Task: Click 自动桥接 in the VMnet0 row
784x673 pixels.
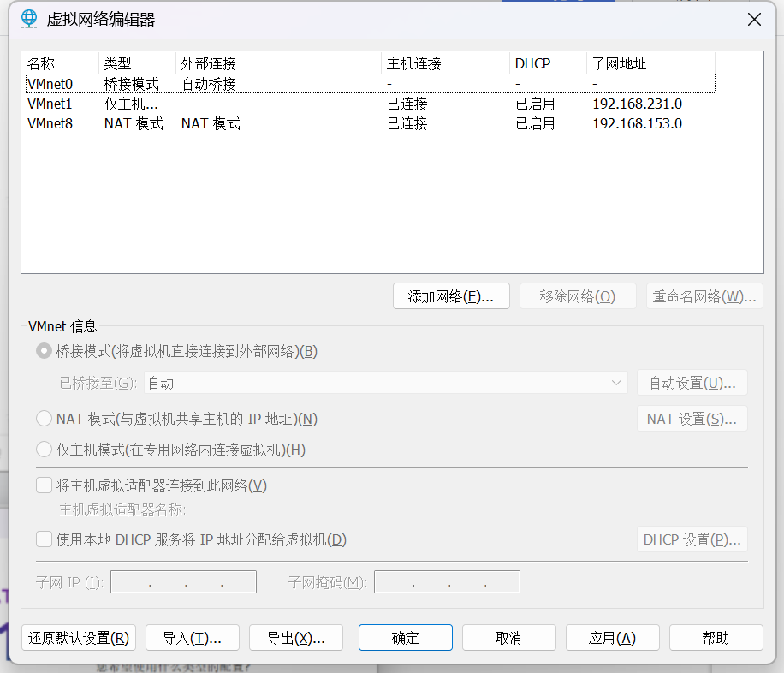Action: 209,84
